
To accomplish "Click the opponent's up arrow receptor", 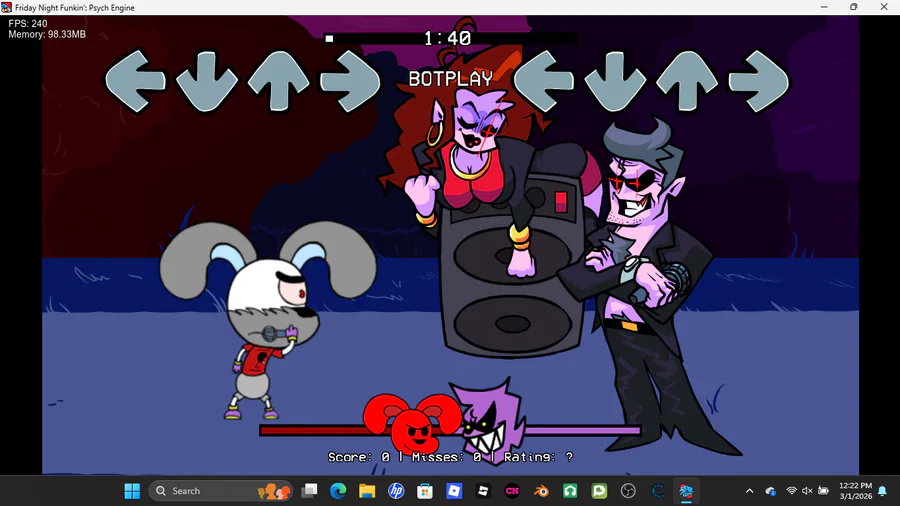I will click(x=278, y=81).
